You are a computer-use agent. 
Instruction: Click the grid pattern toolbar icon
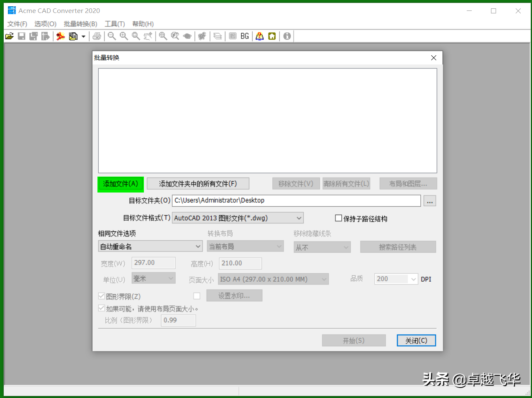coord(233,36)
